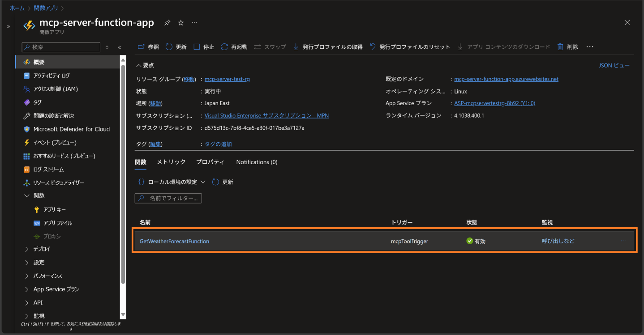The width and height of the screenshot is (644, 335).
Task: Click 編集 next to タグ
Action: pos(155,144)
